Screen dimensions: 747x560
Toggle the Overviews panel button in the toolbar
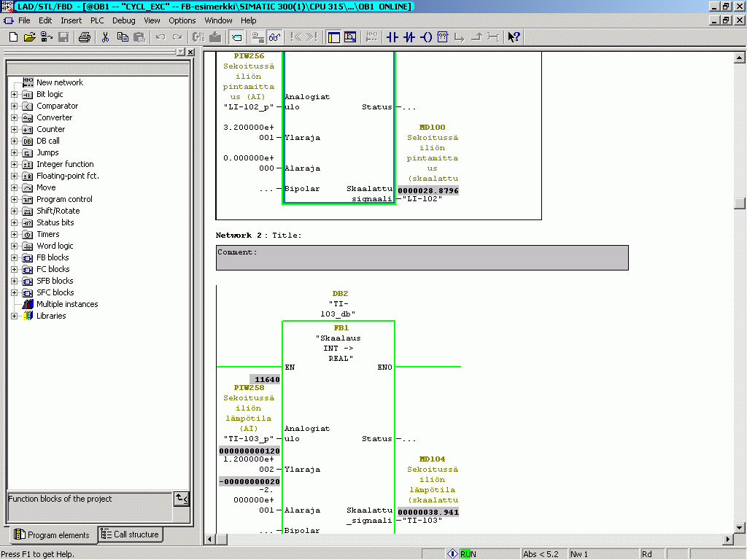coord(333,37)
